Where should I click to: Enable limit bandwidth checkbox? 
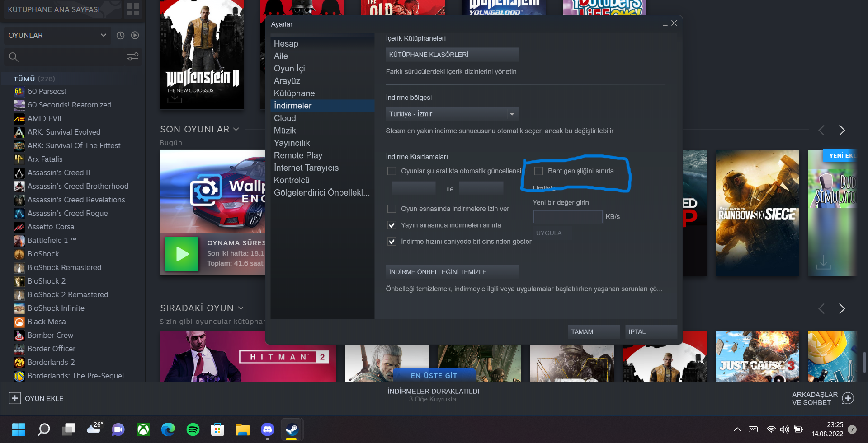(x=539, y=171)
